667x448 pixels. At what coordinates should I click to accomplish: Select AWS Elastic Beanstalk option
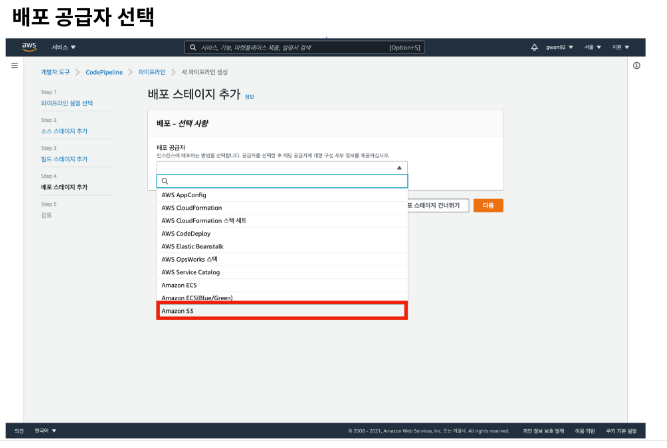click(282, 246)
